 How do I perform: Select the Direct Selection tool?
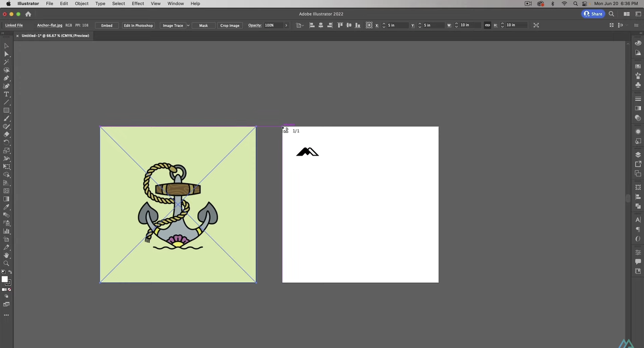click(x=6, y=54)
